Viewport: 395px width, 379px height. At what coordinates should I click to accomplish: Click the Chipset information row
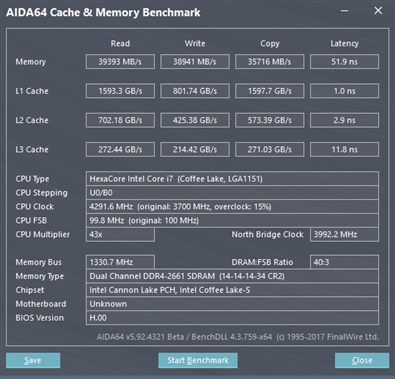click(232, 290)
